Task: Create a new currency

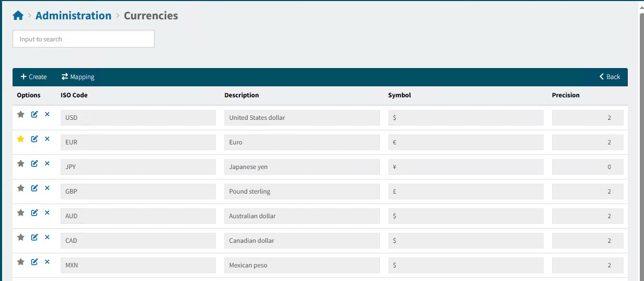Action: 33,77
